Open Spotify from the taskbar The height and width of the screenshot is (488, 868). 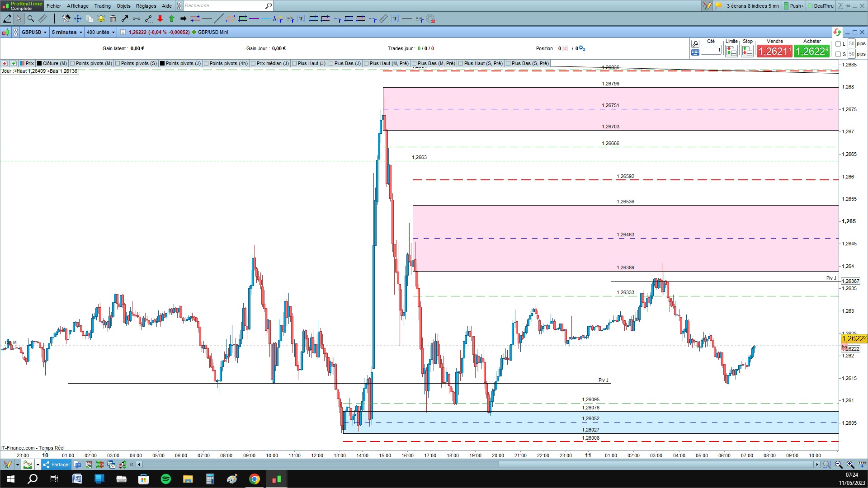tap(166, 479)
